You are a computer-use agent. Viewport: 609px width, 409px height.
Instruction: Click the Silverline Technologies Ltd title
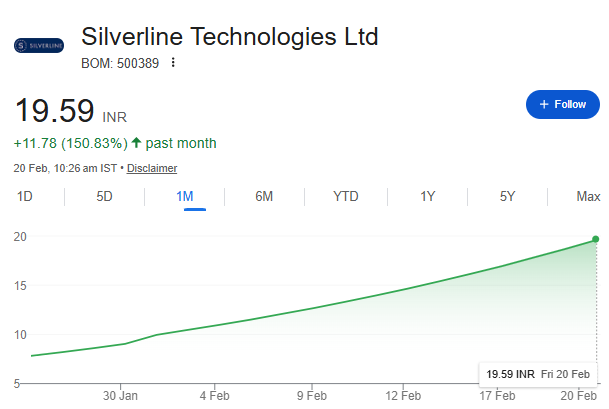tap(229, 38)
